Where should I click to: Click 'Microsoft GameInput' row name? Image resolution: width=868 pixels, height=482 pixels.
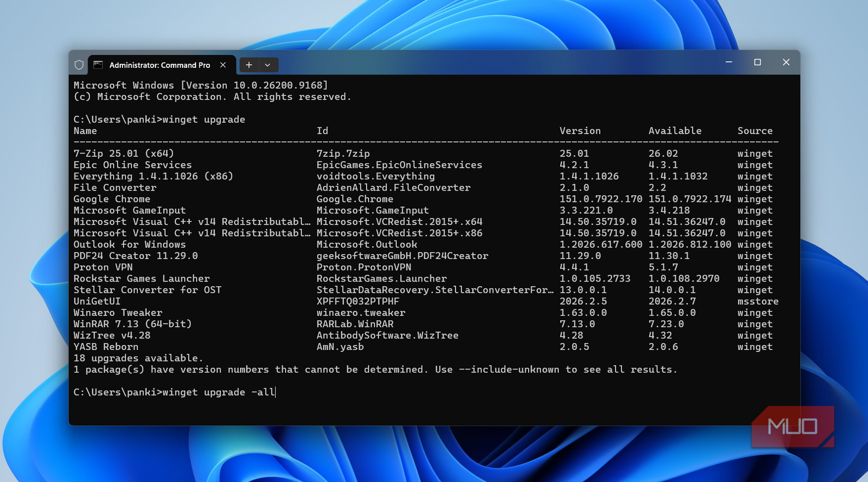[129, 210]
